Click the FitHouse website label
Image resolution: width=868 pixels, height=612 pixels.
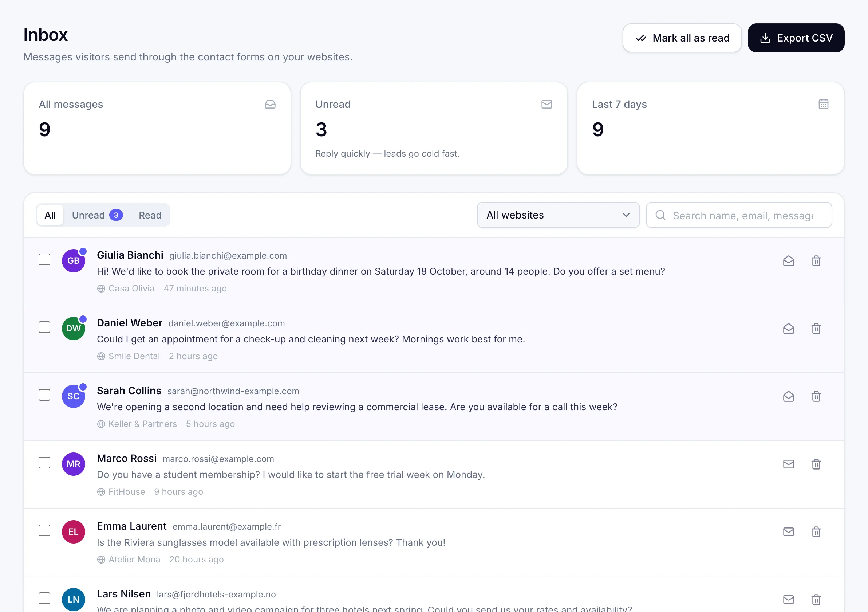coord(127,492)
